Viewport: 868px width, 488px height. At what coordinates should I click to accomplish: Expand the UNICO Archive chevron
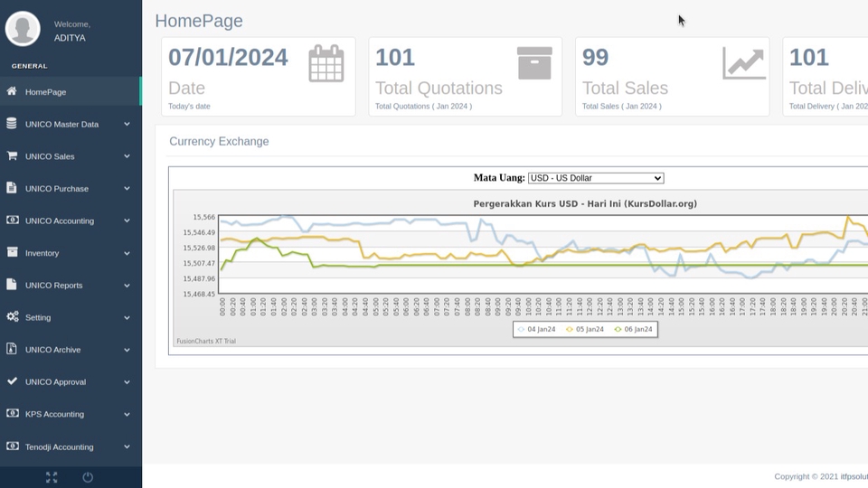coord(127,350)
